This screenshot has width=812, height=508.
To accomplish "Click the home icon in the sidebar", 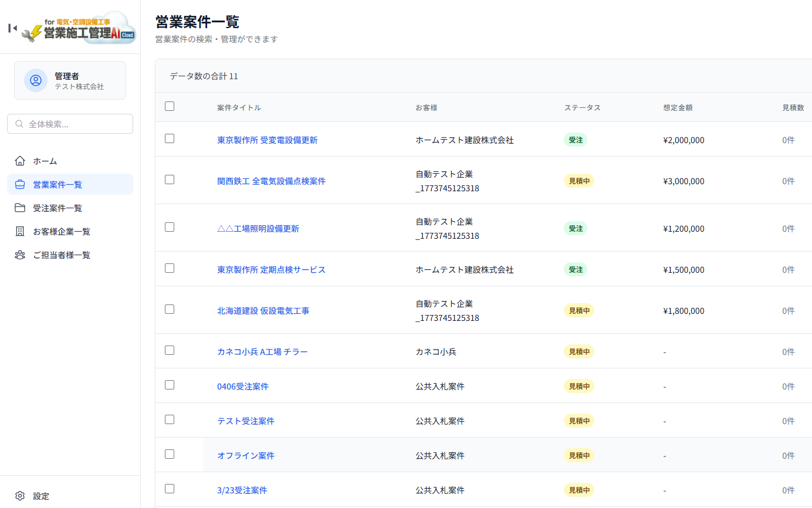I will point(20,161).
